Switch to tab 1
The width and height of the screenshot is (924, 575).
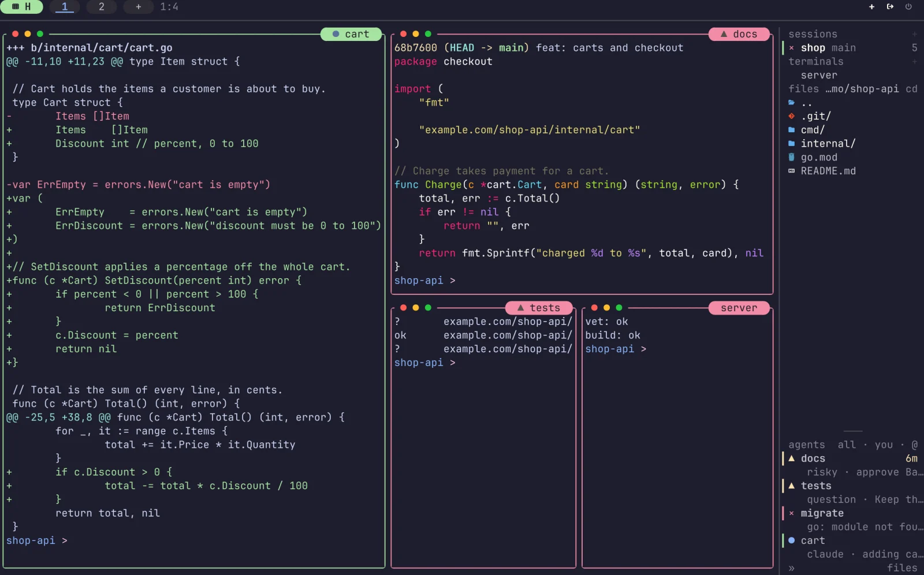click(x=65, y=7)
